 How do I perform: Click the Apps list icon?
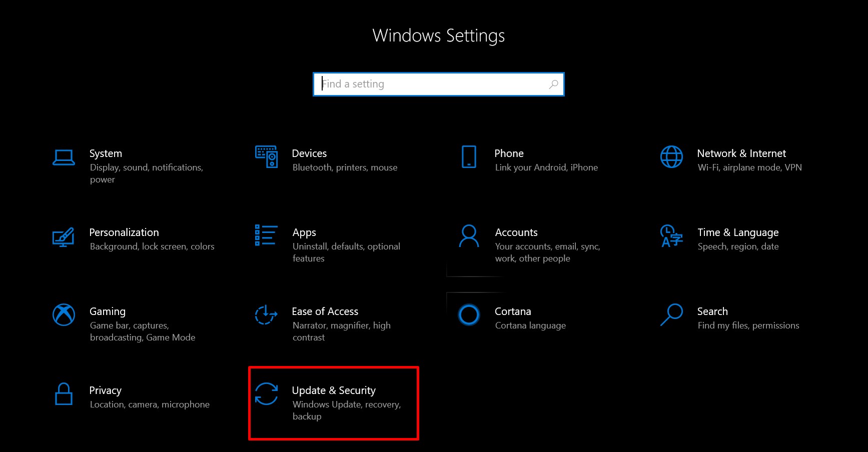[266, 235]
